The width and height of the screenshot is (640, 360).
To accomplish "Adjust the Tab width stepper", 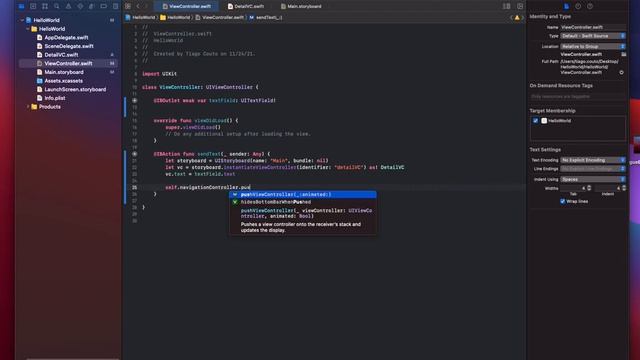I will (x=589, y=188).
